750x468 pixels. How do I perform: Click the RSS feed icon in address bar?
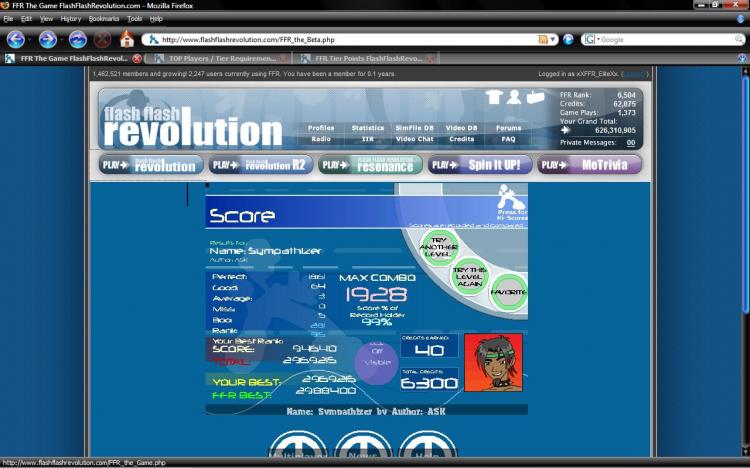coord(543,40)
